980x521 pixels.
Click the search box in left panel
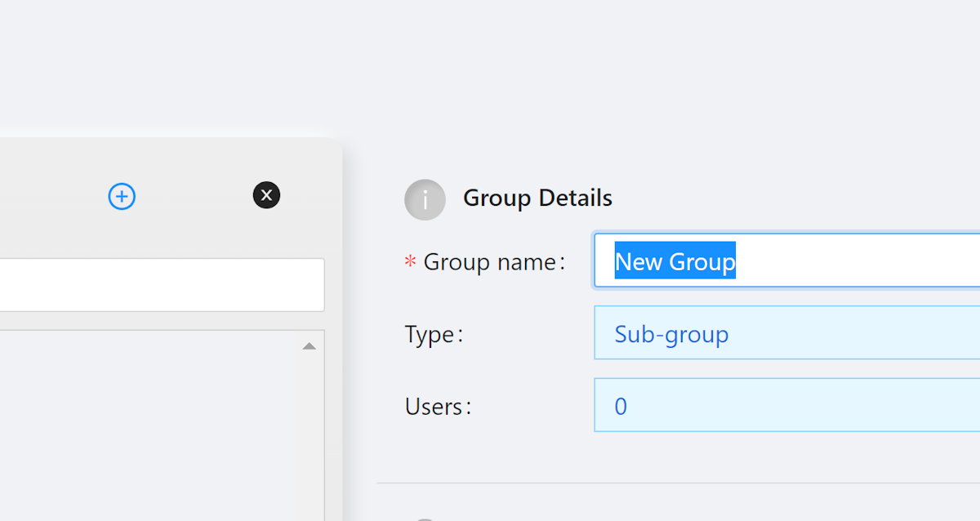[162, 285]
